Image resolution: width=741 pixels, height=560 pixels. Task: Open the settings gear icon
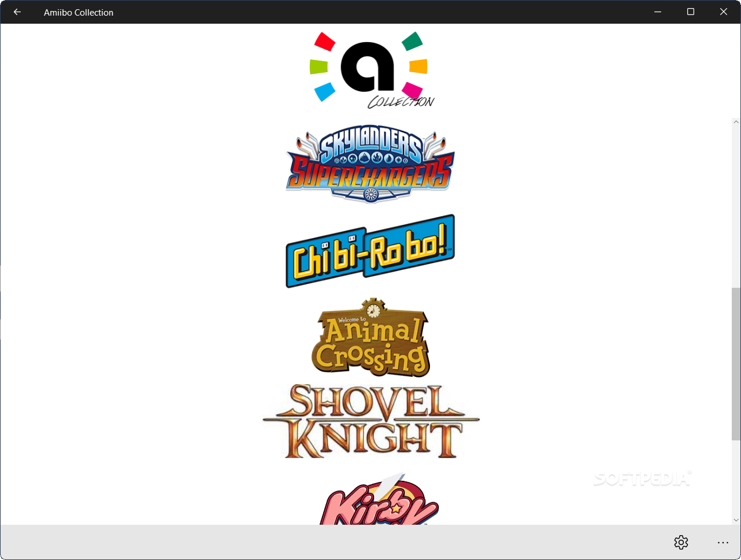coord(681,542)
